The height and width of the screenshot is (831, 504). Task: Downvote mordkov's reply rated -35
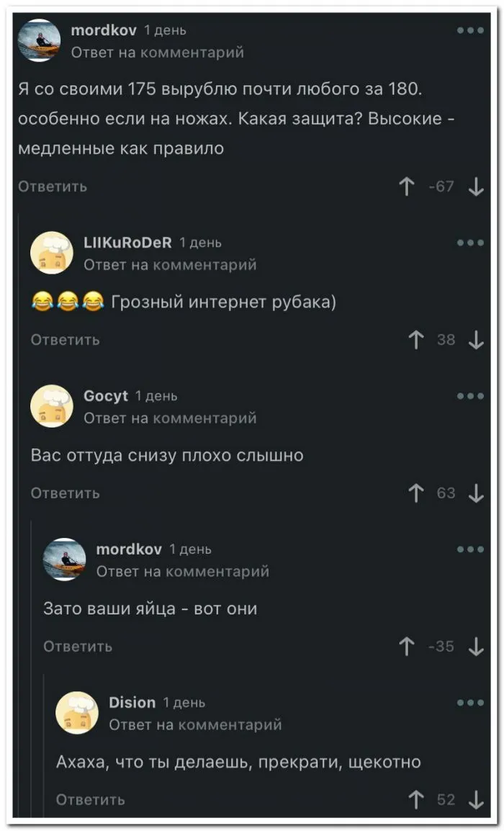(475, 647)
